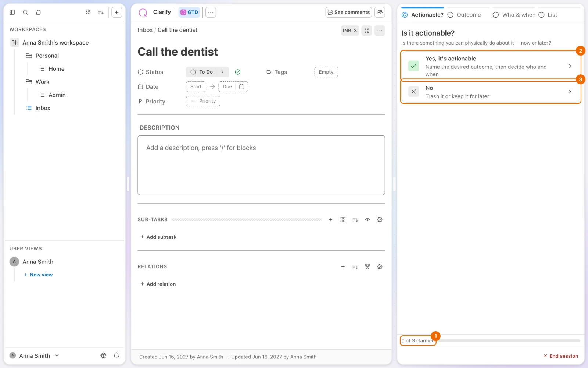Screen dimensions: 588x368
Task: Open relations settings gear
Action: tap(380, 267)
